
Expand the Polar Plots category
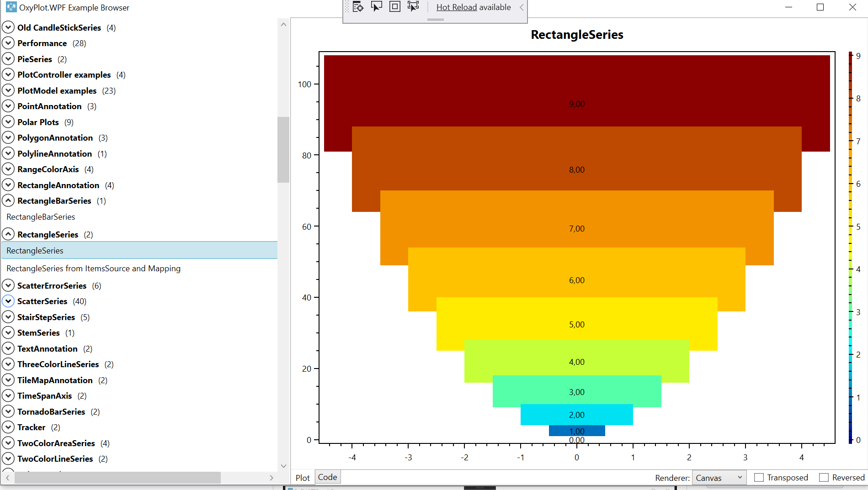pyautogui.click(x=8, y=121)
